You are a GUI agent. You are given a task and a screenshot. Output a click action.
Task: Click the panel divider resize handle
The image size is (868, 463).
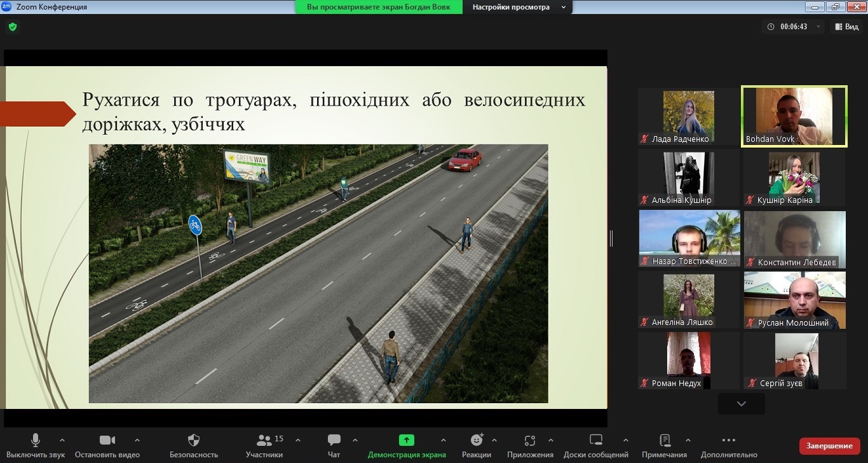(x=611, y=238)
